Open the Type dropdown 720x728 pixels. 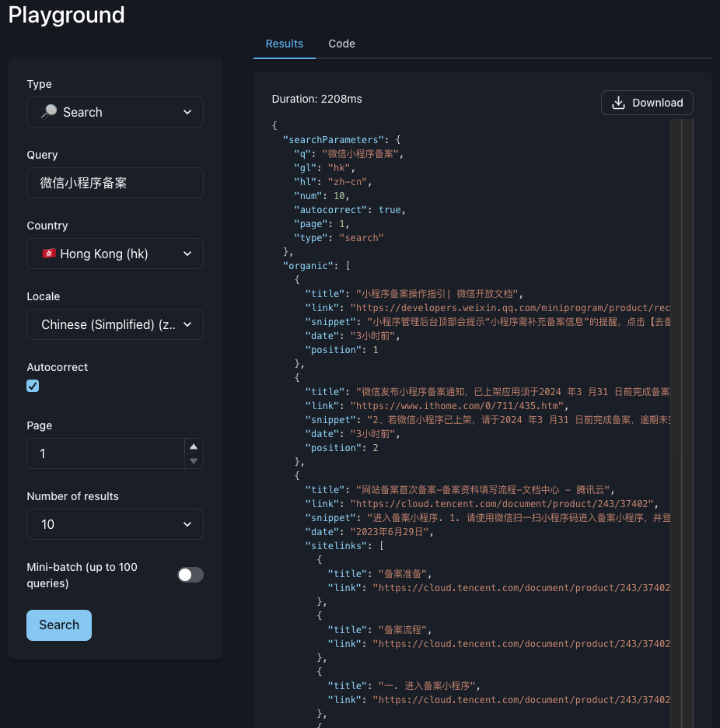point(115,112)
